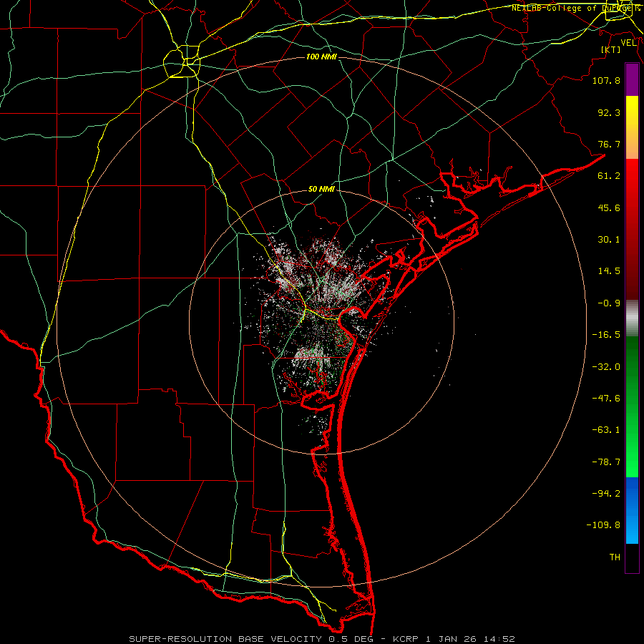Select the 45.6 velocity scale value
644x644 pixels.
[609, 208]
